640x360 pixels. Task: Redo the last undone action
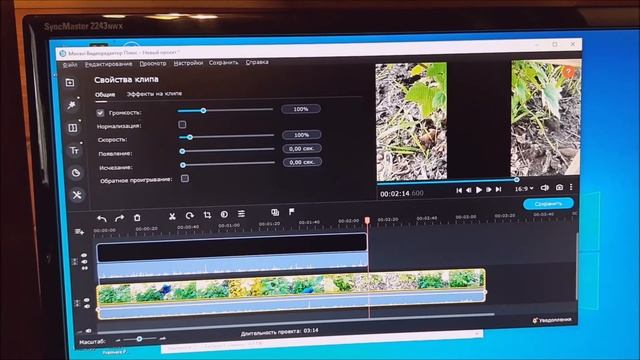(x=119, y=218)
